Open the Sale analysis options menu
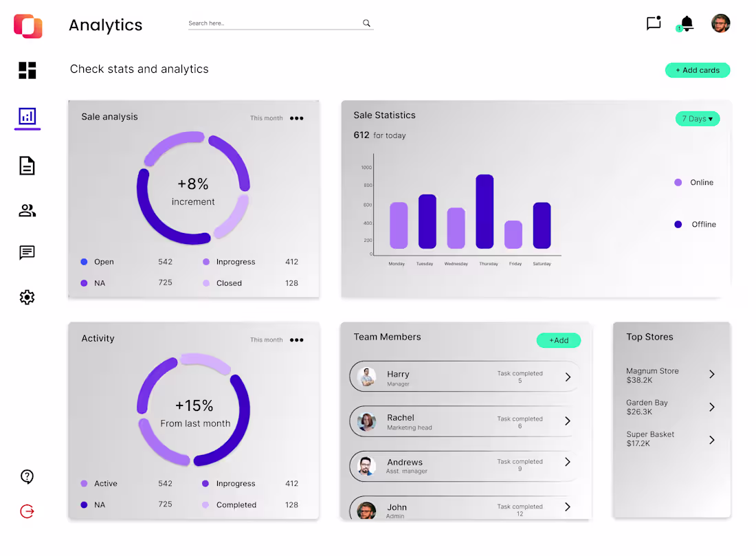 (296, 118)
